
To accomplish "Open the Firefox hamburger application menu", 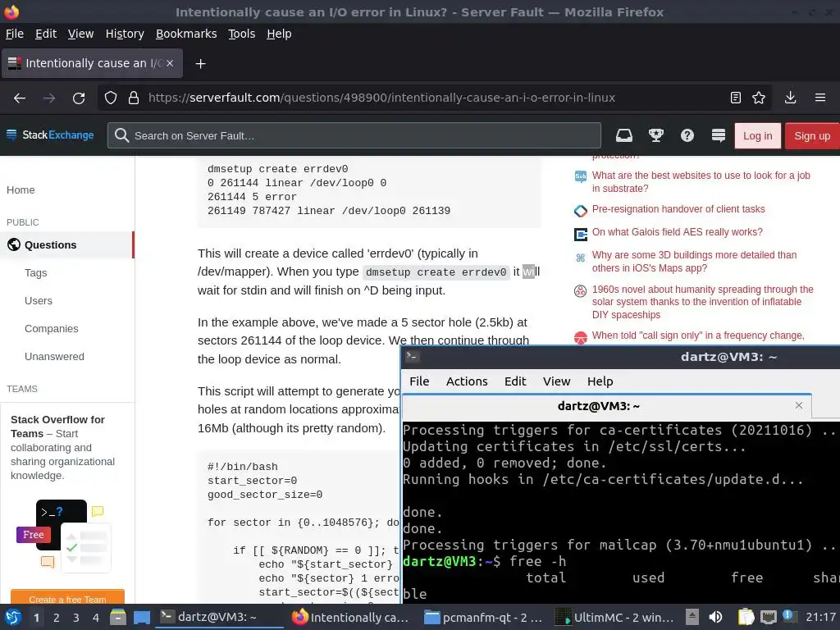I will pyautogui.click(x=820, y=98).
